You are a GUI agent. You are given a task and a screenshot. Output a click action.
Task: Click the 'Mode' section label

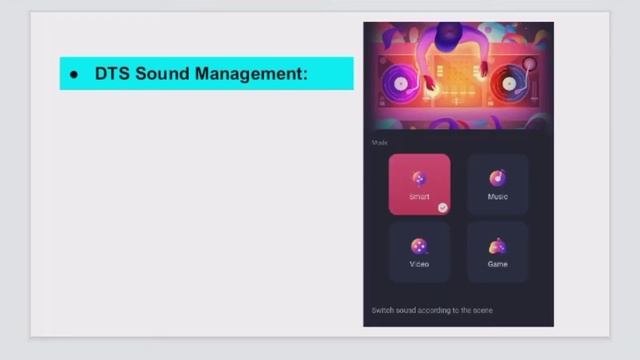(380, 142)
